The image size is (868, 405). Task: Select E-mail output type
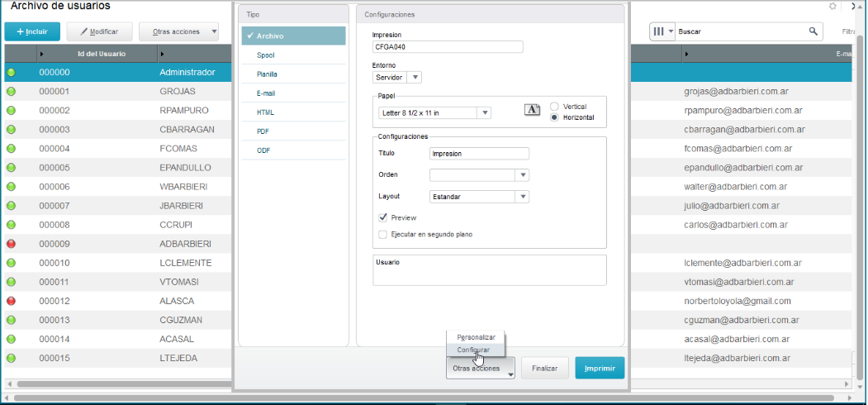tap(293, 93)
